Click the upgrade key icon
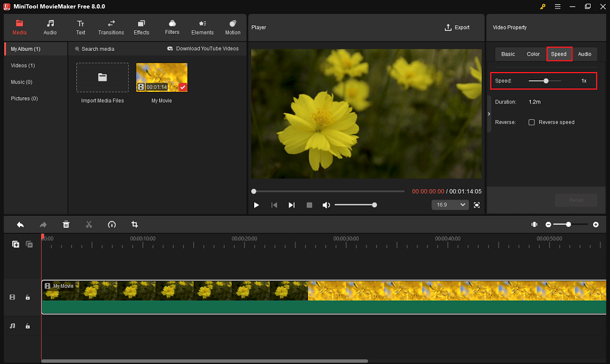The height and width of the screenshot is (364, 610). click(543, 7)
